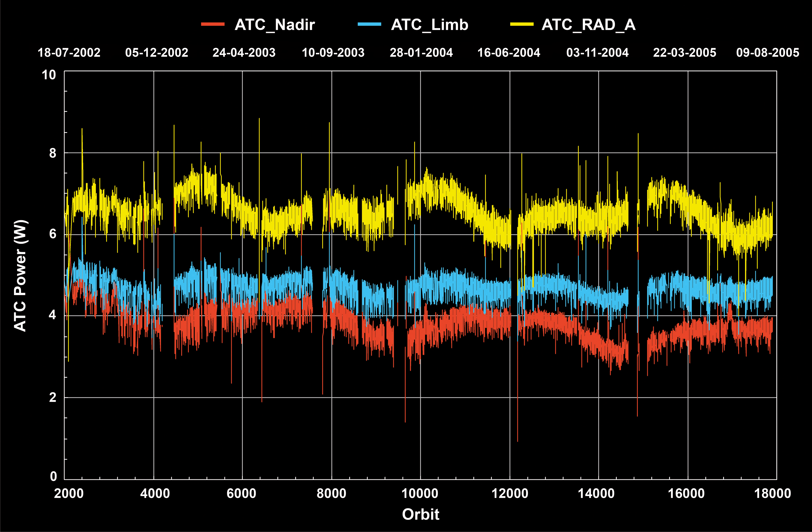The height and width of the screenshot is (532, 812).
Task: Click the 18-07-2002 date label
Action: point(69,53)
